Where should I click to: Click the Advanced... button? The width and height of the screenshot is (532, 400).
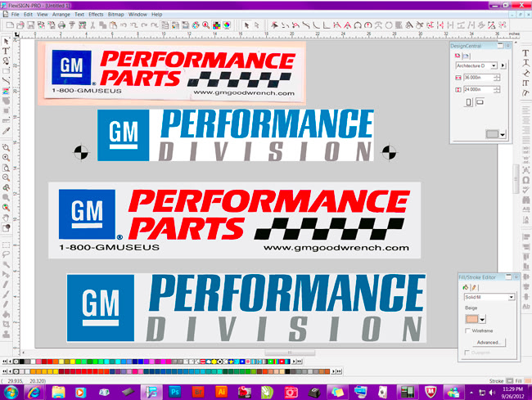(489, 343)
